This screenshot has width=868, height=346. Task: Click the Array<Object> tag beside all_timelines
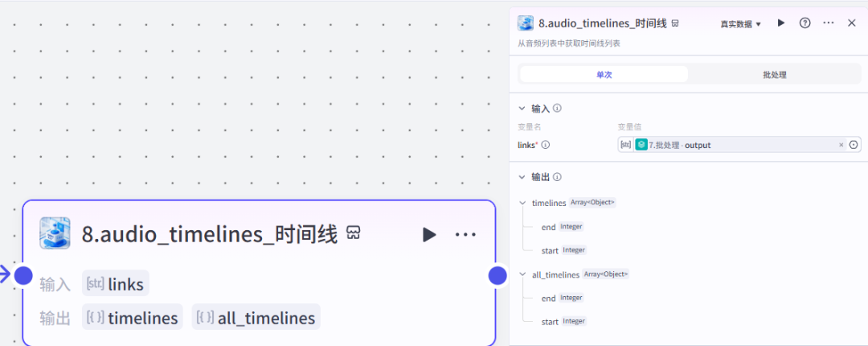(x=606, y=274)
